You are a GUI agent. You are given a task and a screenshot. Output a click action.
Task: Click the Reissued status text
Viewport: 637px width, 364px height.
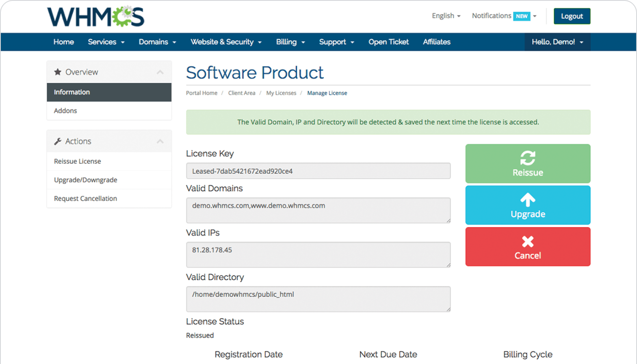coord(200,336)
